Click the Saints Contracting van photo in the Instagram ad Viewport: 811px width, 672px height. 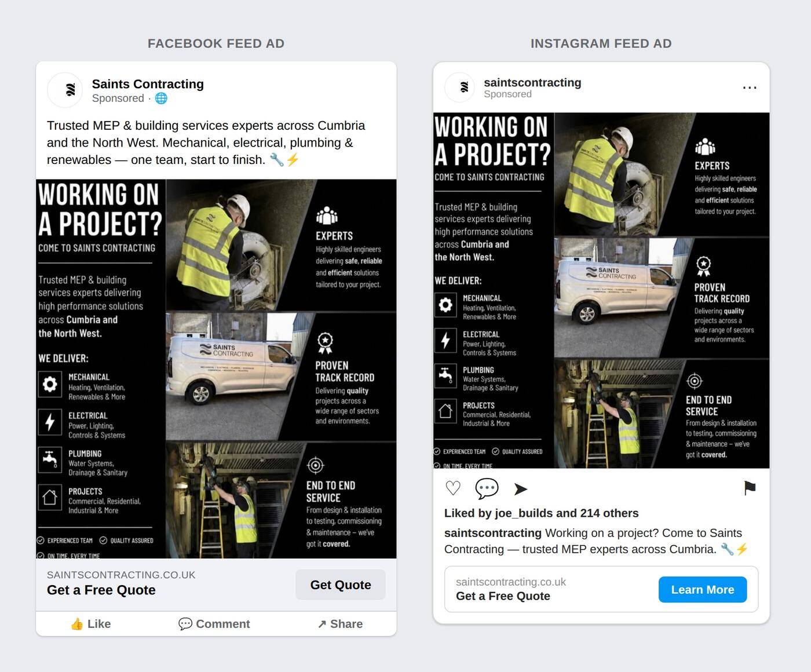point(620,298)
